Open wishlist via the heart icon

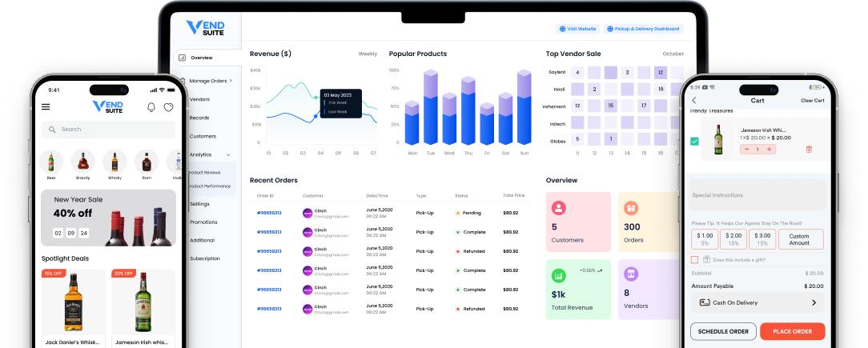point(169,107)
